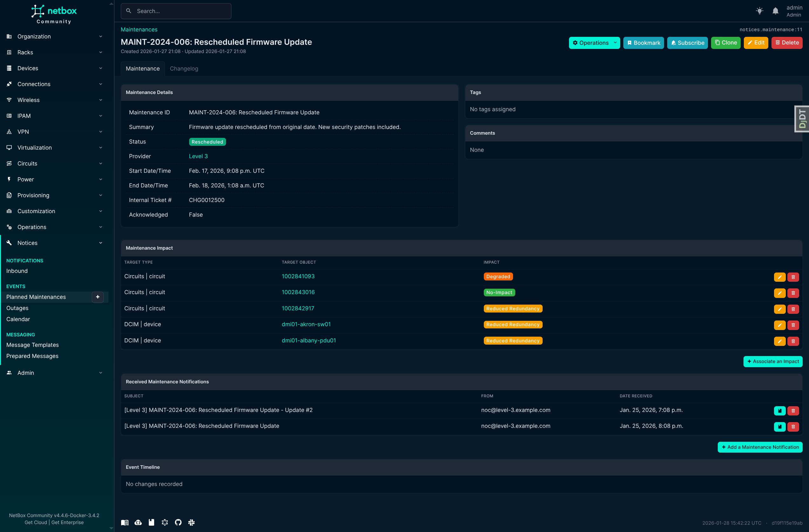Toggle the light/dark theme icon
809x532 pixels.
click(759, 11)
